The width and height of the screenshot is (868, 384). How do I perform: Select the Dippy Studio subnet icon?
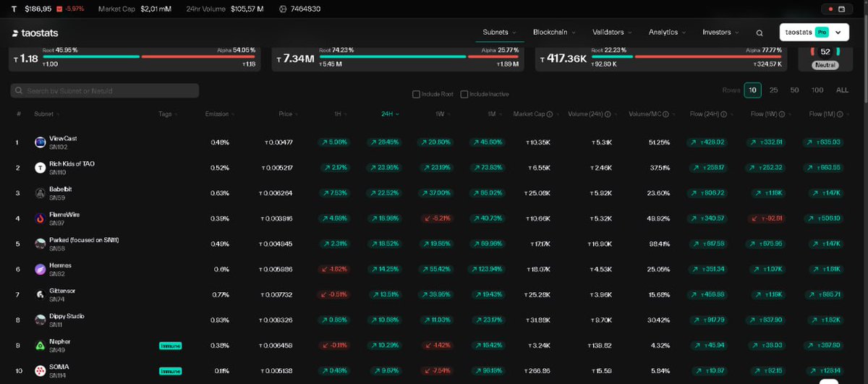tap(41, 320)
